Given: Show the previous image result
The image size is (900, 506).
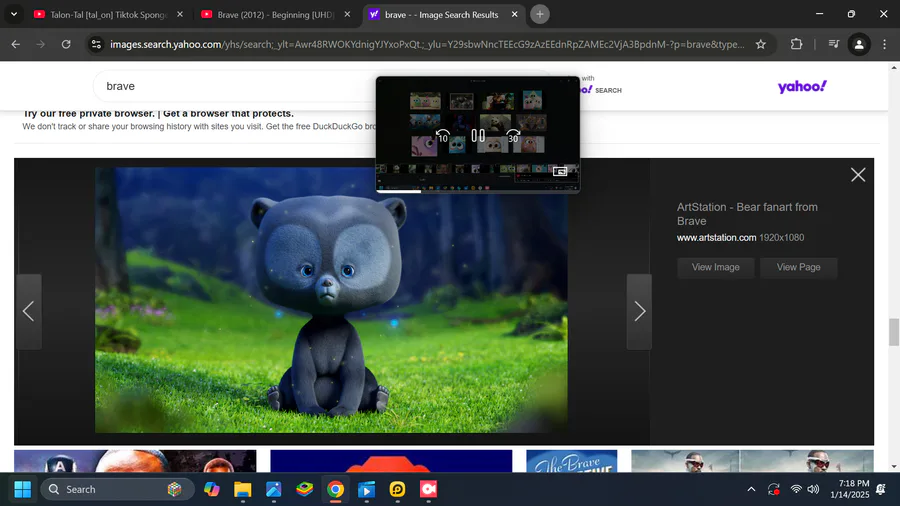Looking at the screenshot, I should click(28, 312).
